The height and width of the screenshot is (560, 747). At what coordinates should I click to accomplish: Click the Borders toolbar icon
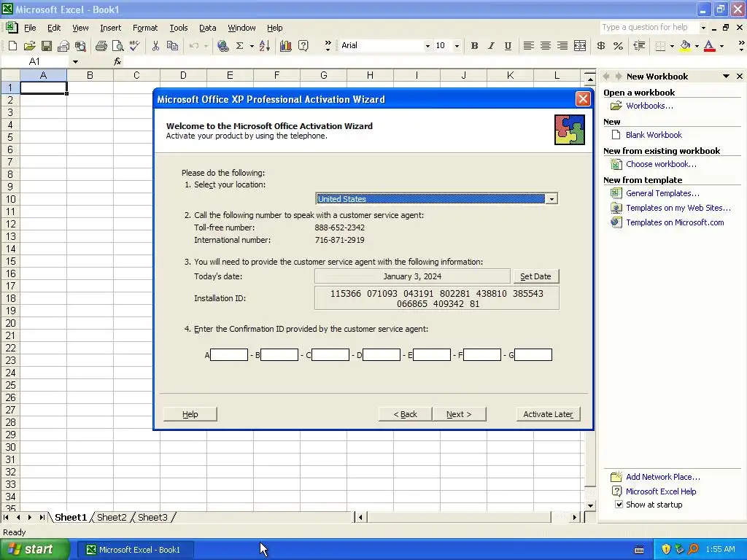point(660,46)
